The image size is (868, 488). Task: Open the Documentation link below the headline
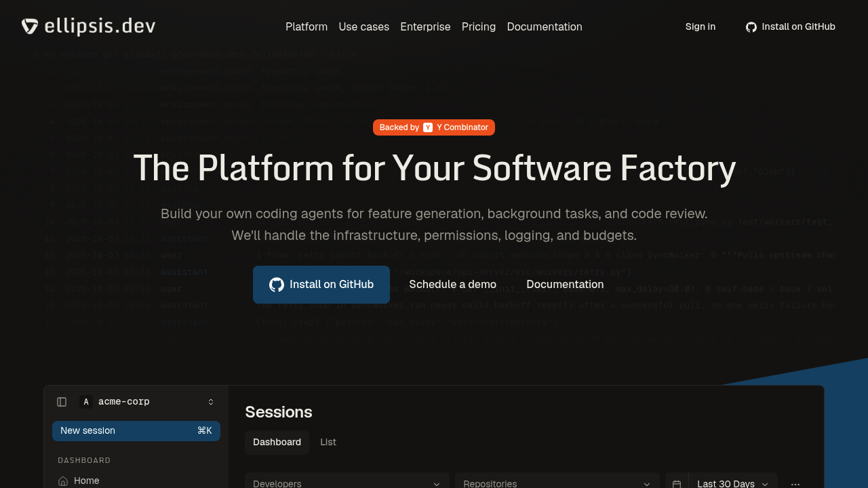click(565, 285)
